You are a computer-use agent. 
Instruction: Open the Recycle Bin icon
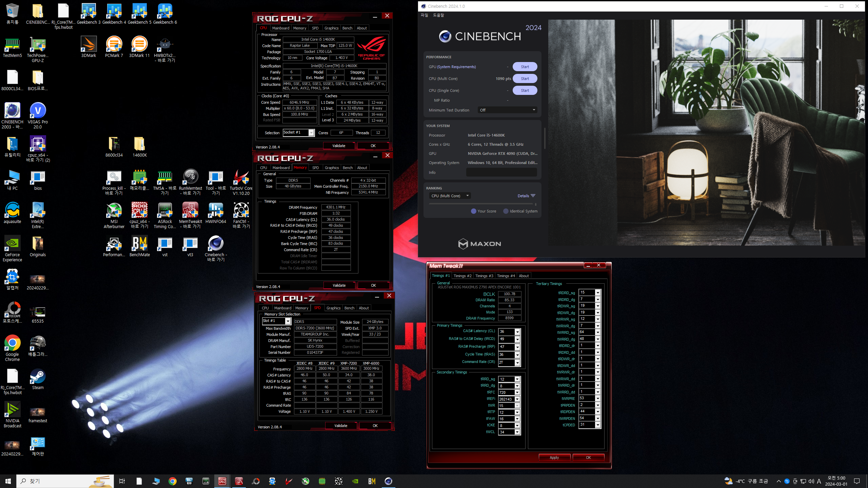[13, 14]
